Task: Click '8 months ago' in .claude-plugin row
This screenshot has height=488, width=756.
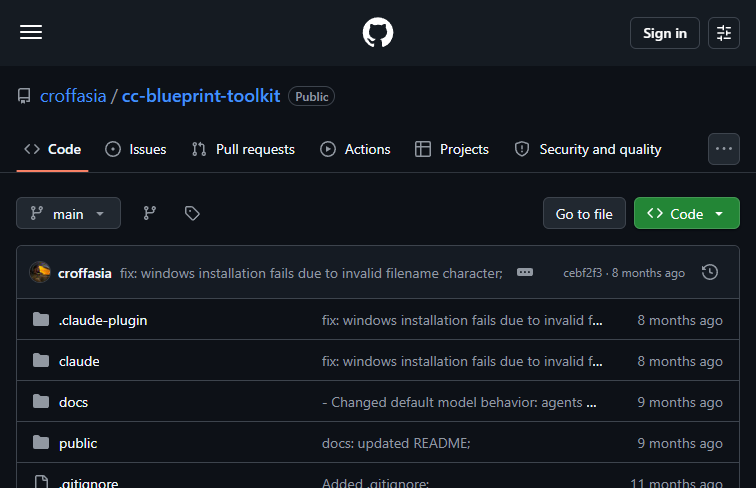Action: click(x=680, y=320)
